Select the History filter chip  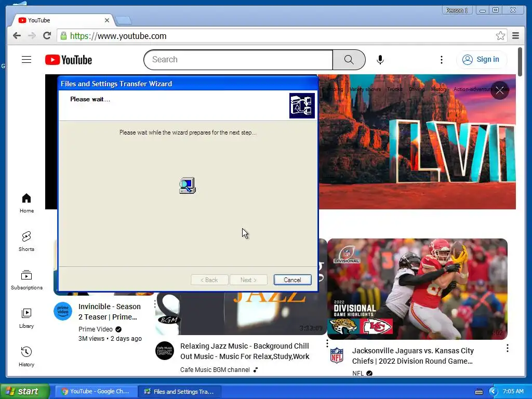(439, 89)
